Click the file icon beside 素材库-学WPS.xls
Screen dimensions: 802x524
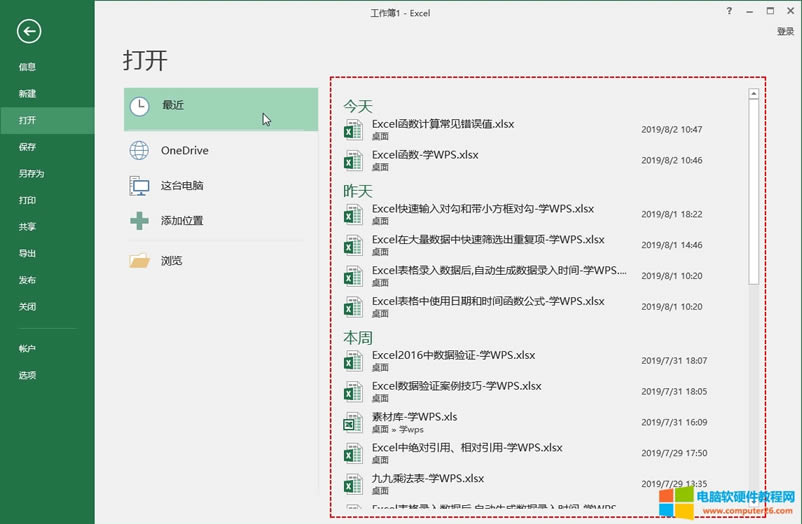353,422
